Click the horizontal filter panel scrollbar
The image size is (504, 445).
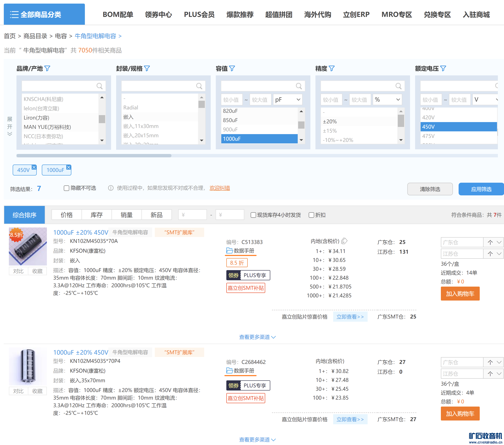pyautogui.click(x=94, y=156)
